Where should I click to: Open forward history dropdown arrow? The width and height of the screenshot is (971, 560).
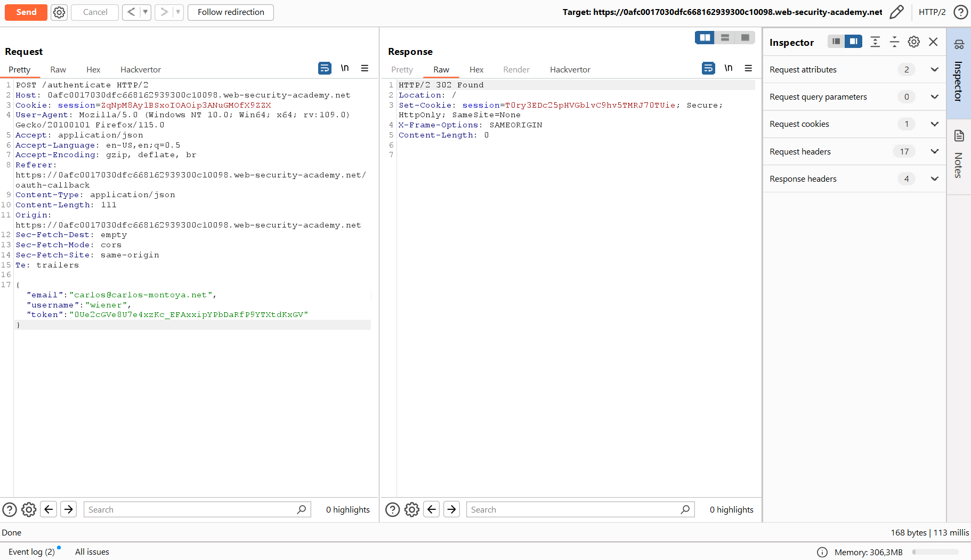click(179, 12)
